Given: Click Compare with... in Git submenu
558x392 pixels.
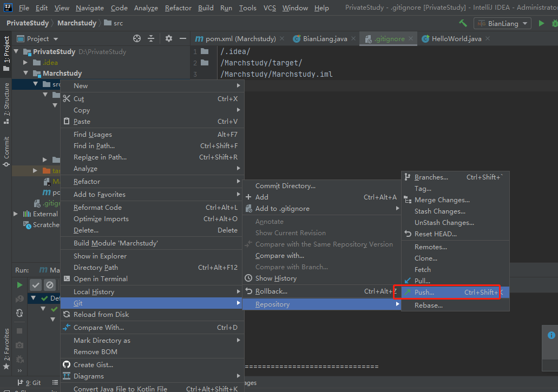Looking at the screenshot, I should (x=321, y=256).
